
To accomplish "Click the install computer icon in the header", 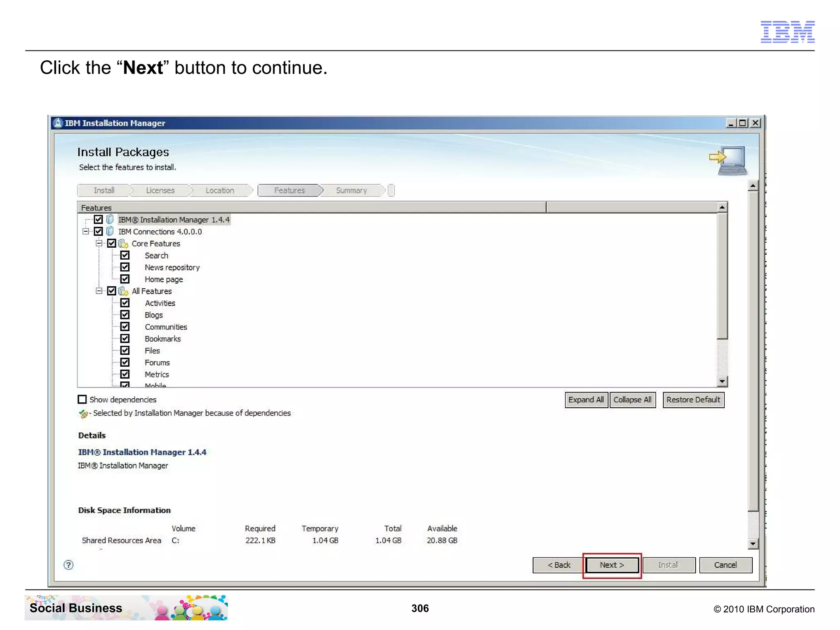I will click(x=728, y=160).
